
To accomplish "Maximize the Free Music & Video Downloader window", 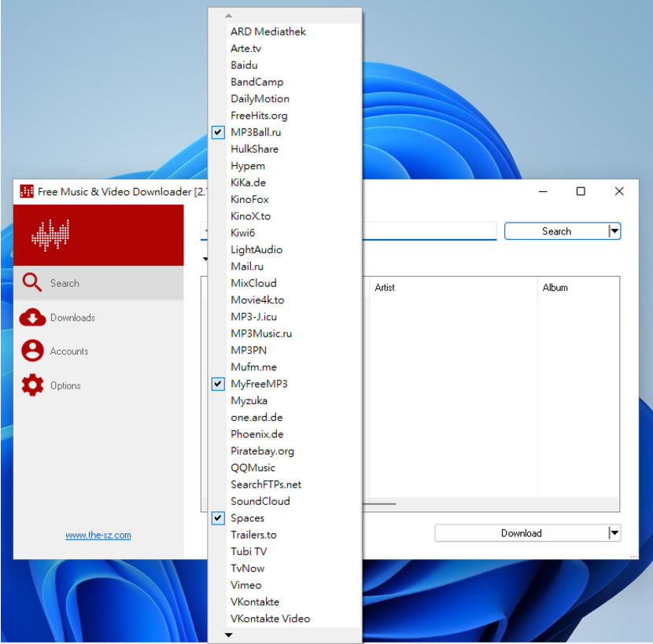I will tap(581, 191).
